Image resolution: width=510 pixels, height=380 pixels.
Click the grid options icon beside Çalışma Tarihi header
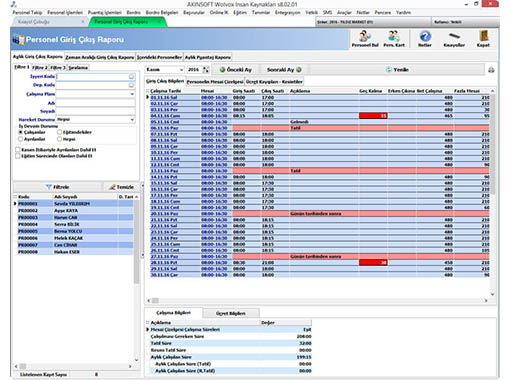[148, 91]
